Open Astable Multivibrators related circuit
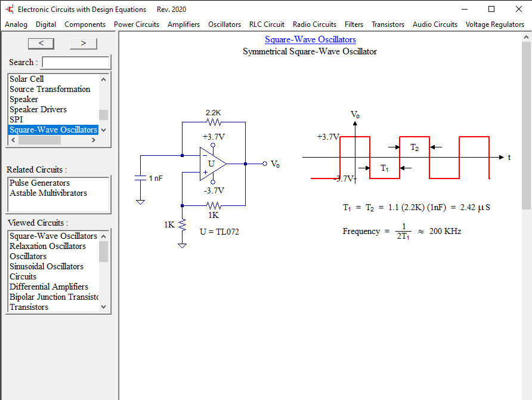 [x=48, y=193]
